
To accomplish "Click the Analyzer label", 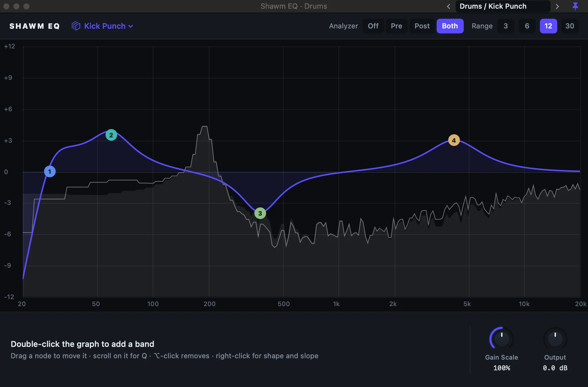I will click(343, 26).
